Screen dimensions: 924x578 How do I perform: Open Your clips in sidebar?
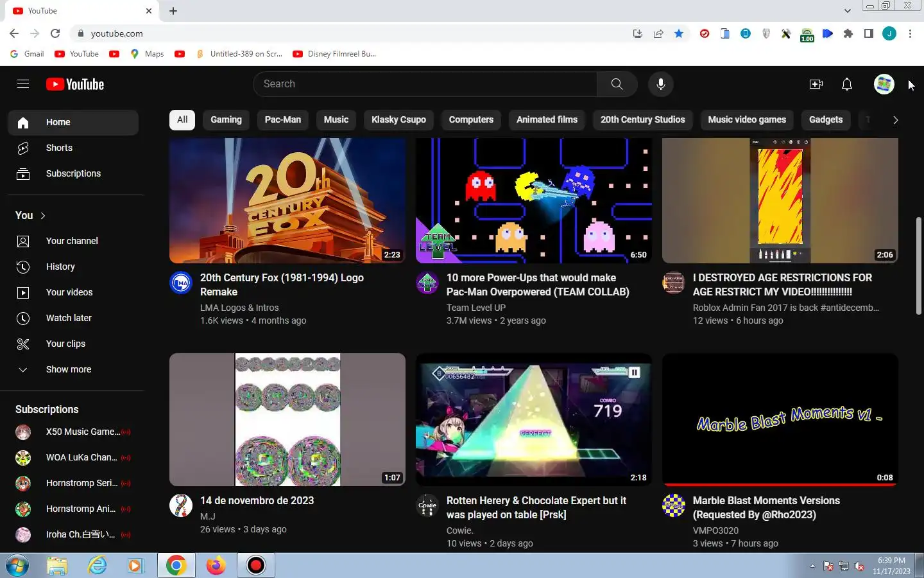pyautogui.click(x=73, y=344)
